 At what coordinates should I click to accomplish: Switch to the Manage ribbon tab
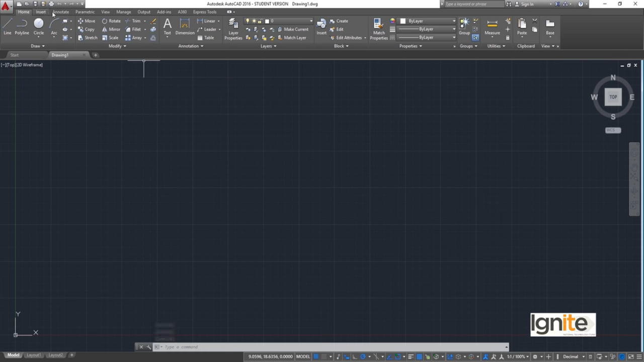123,12
